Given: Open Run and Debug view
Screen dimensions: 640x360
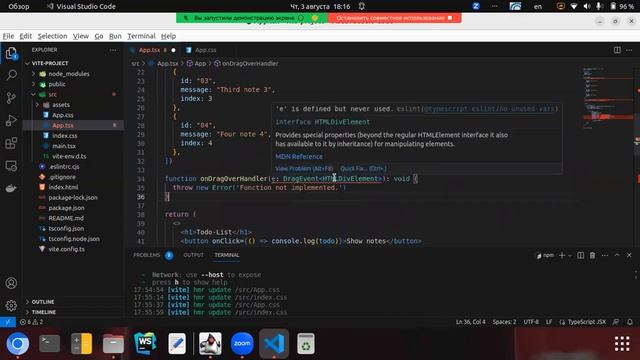Looking at the screenshot, I should tap(11, 120).
